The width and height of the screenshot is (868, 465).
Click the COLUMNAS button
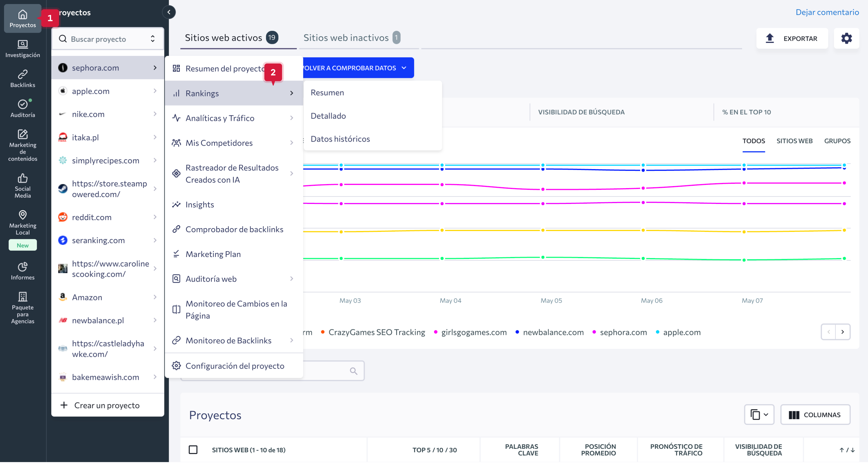pyautogui.click(x=815, y=415)
